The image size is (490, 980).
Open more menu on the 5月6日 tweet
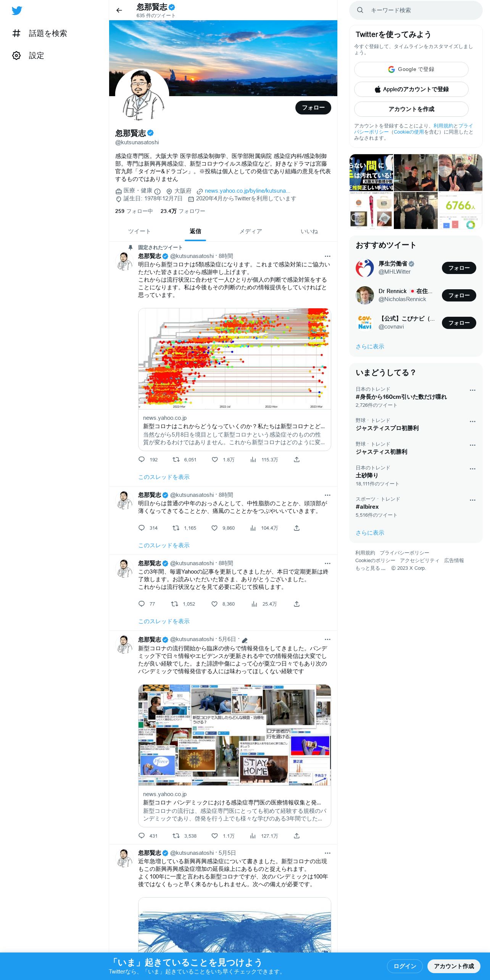coord(327,639)
